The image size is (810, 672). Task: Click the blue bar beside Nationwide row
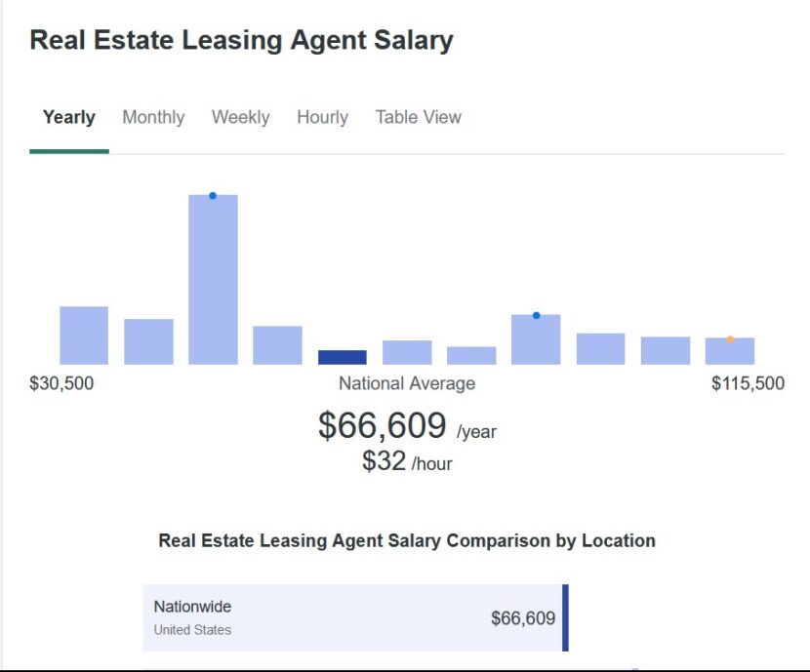(565, 616)
